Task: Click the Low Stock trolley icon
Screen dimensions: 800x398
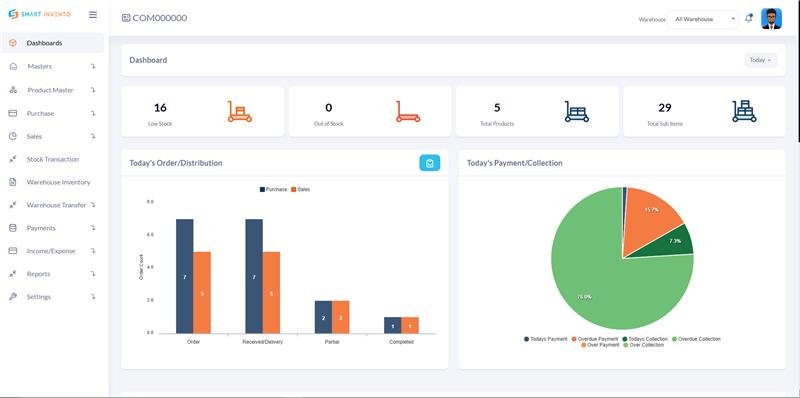Action: click(x=239, y=111)
